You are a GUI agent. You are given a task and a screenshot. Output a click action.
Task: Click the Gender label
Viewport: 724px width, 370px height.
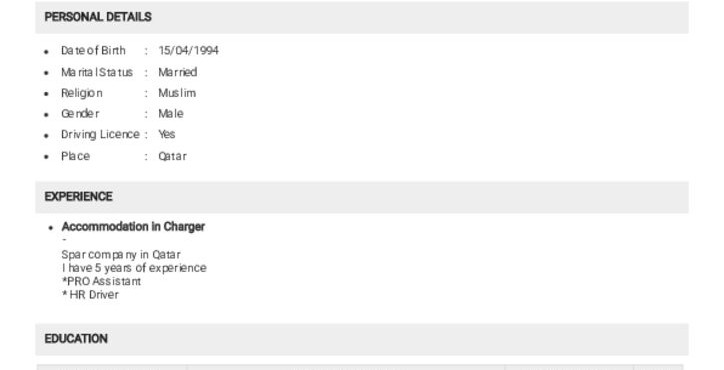pos(80,114)
